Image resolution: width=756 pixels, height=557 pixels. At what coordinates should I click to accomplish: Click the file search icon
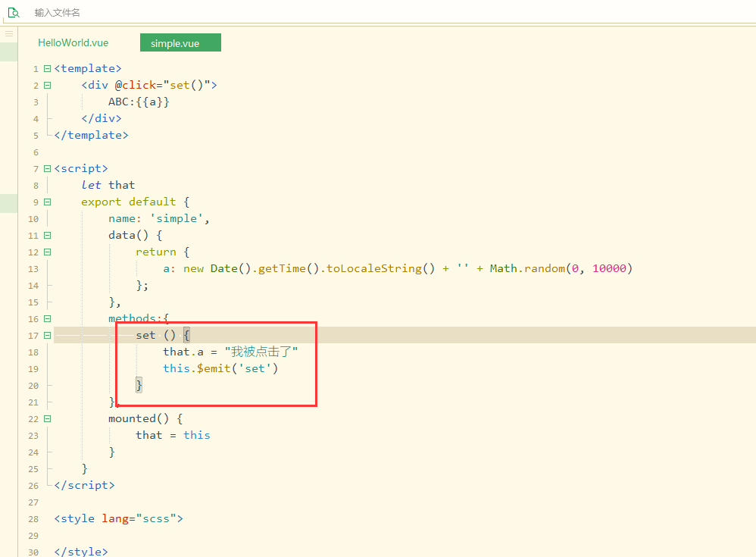tap(13, 12)
